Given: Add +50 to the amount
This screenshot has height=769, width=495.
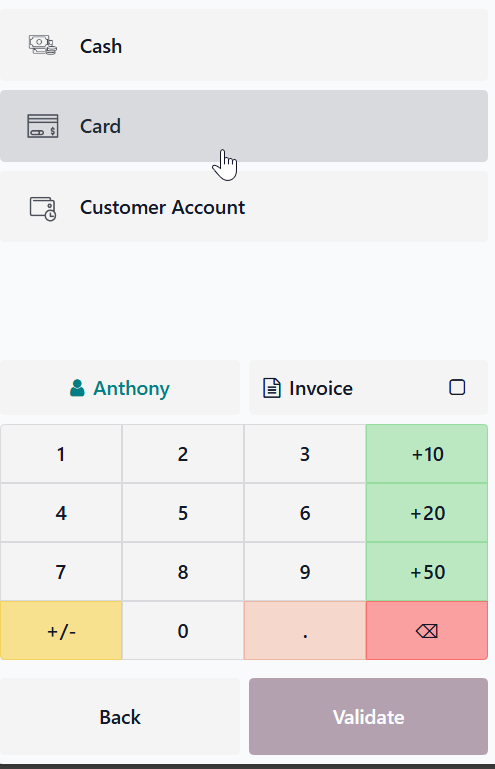Looking at the screenshot, I should click(427, 571).
